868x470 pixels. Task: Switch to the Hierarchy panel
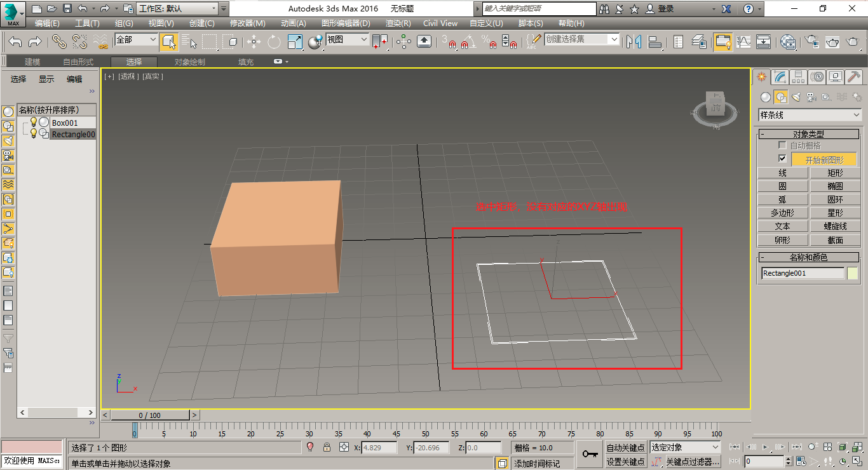(798, 76)
